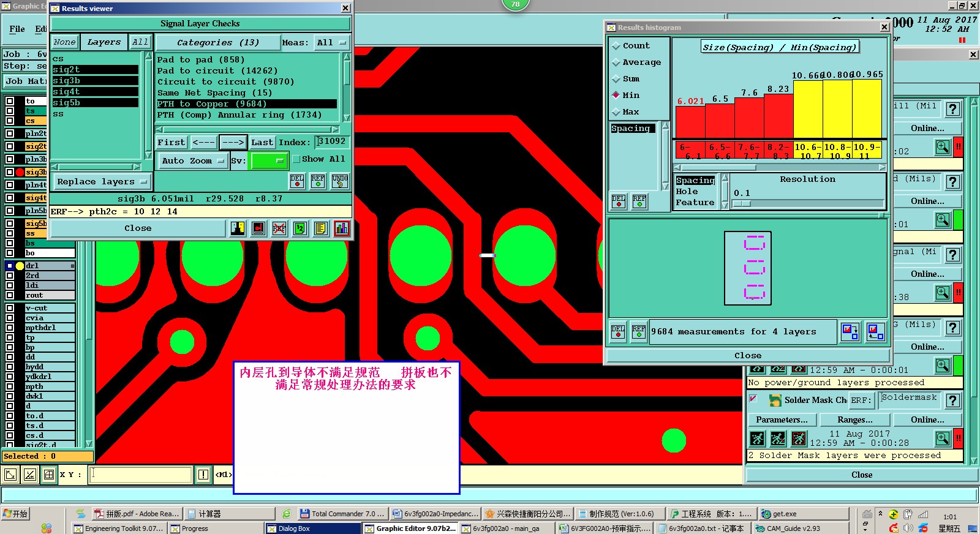This screenshot has width=980, height=534.
Task: Select the Min radio option
Action: tap(616, 96)
